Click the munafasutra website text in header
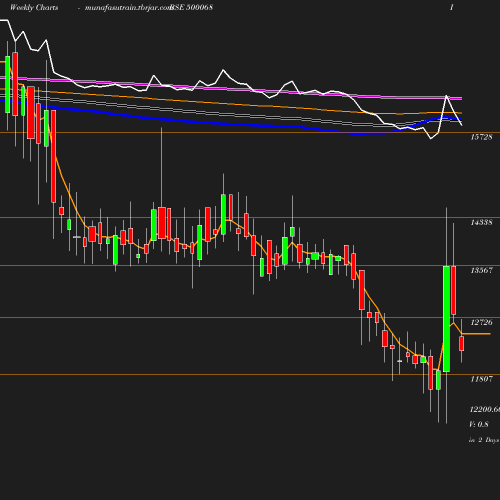 pyautogui.click(x=128, y=8)
